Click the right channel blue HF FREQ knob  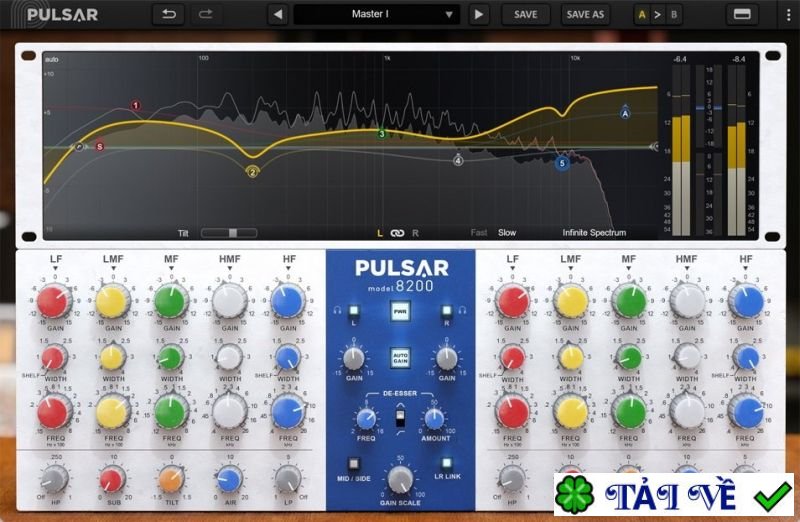click(745, 412)
